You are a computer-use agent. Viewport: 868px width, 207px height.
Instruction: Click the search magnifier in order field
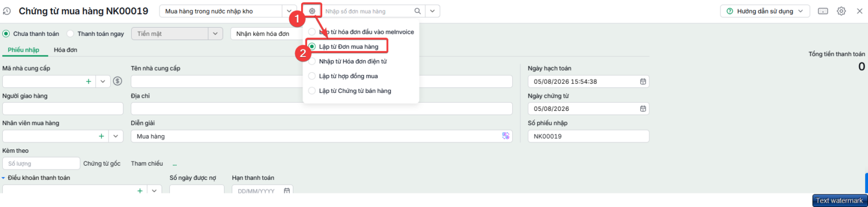point(417,11)
